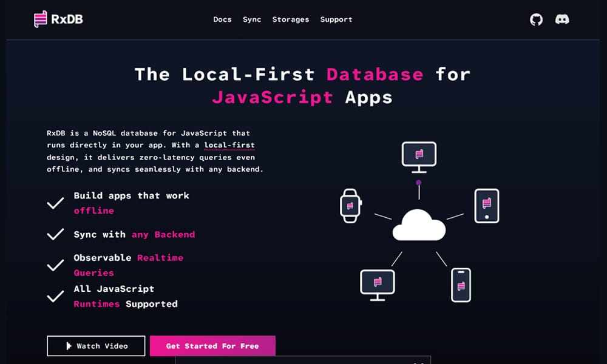Click the Watch Video button

[x=96, y=346]
